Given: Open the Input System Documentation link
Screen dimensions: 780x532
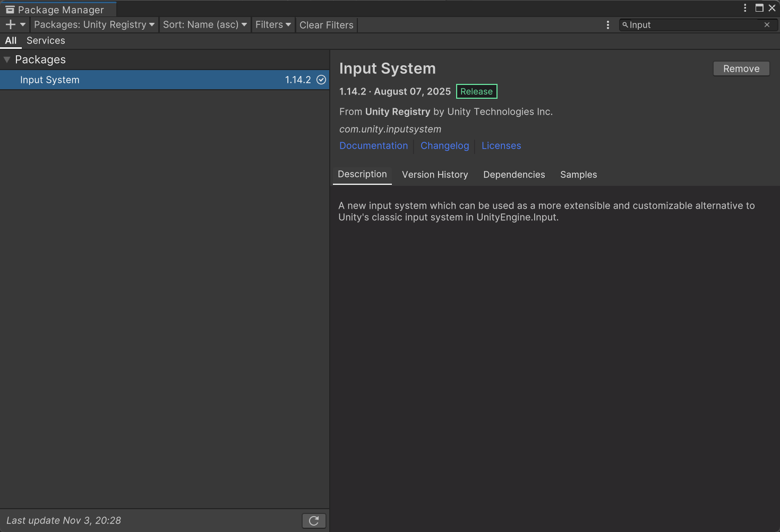Looking at the screenshot, I should 373,145.
